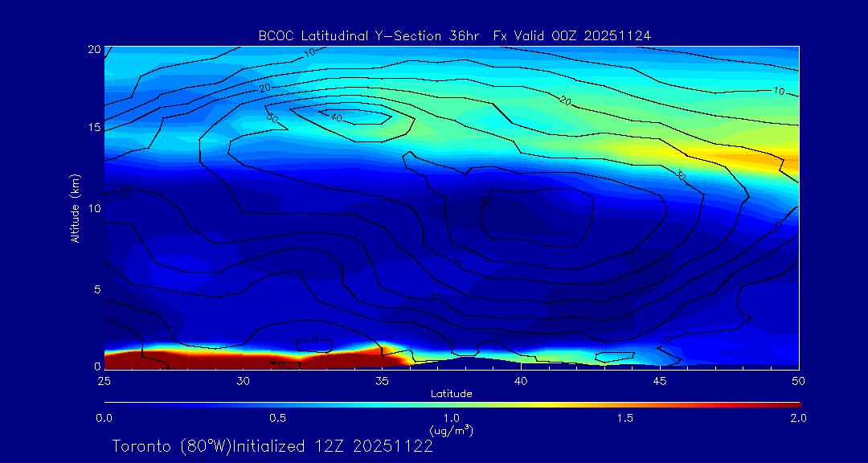Click the colorbar label 2.0
The height and width of the screenshot is (463, 868).
coord(798,418)
